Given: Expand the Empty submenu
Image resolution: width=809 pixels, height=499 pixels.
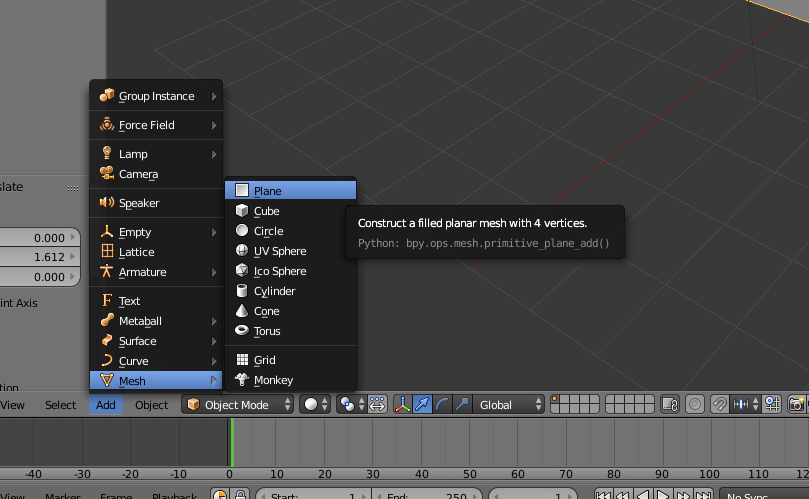Looking at the screenshot, I should coord(156,232).
